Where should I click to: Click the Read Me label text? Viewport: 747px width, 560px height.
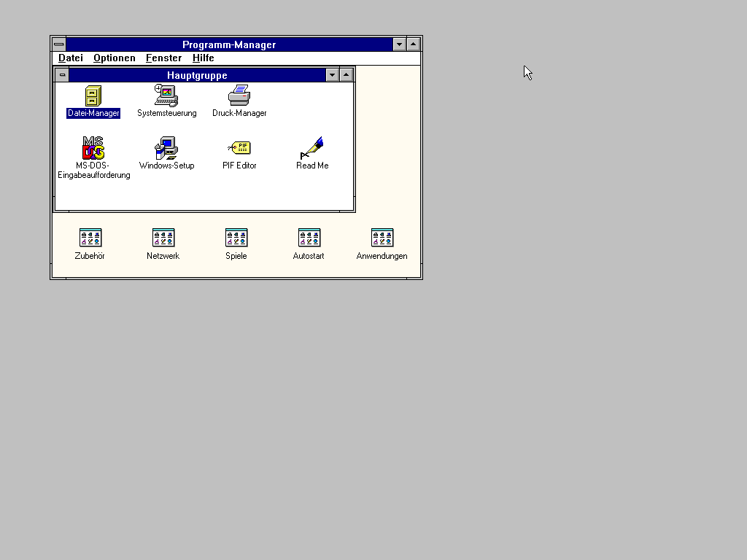pos(312,166)
